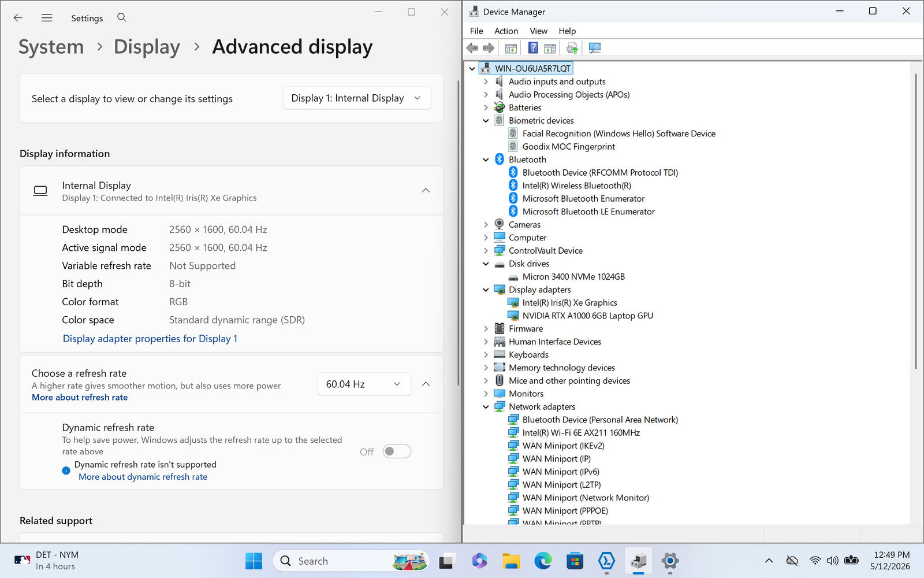Open Microsoft Store from the taskbar
Image resolution: width=924 pixels, height=578 pixels.
tap(575, 561)
